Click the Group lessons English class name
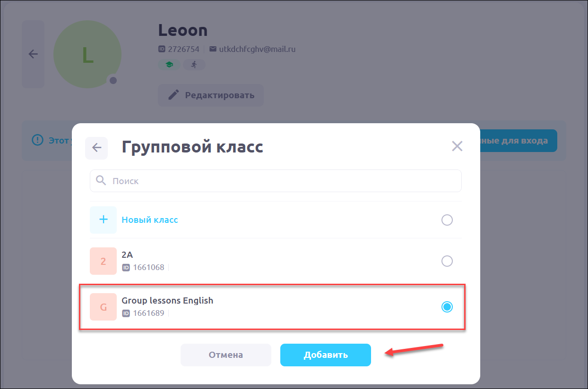Image resolution: width=588 pixels, height=389 pixels. tap(167, 300)
